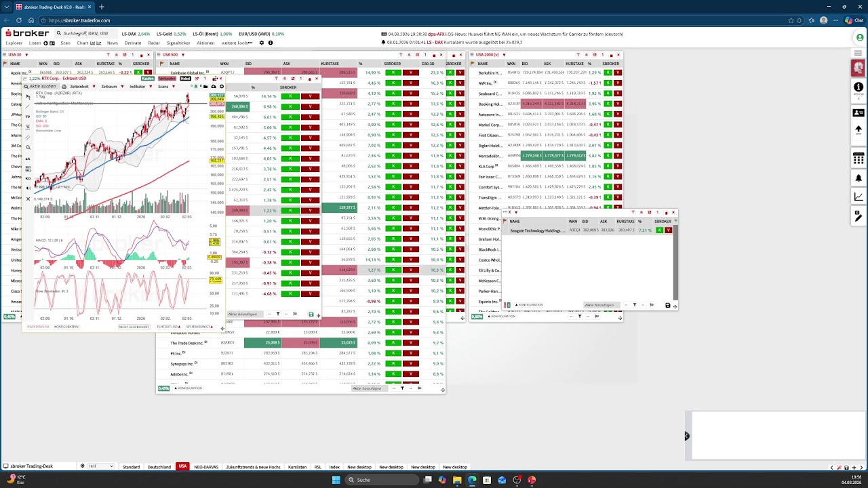
Task: Click the Aktie suchen field in chart window
Action: tap(42, 87)
